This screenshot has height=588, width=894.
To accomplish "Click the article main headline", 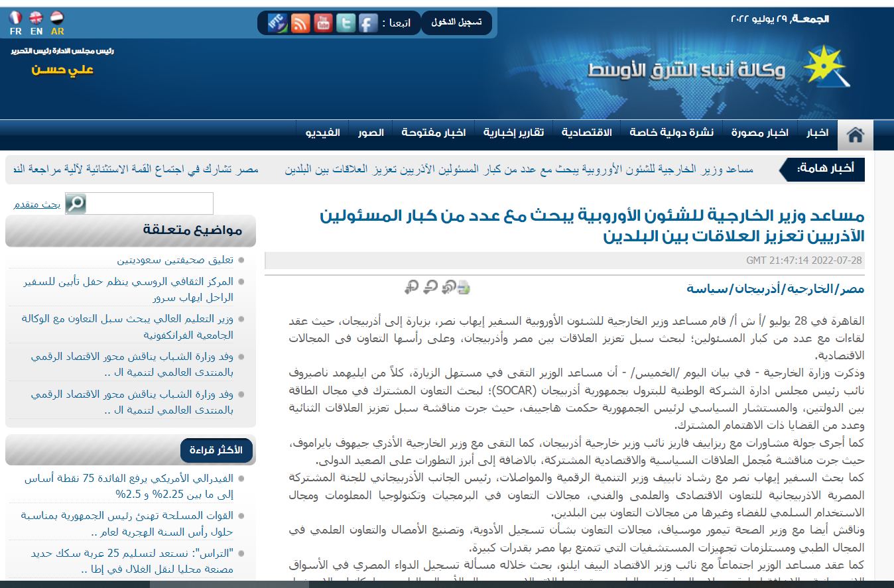I will tap(592, 225).
